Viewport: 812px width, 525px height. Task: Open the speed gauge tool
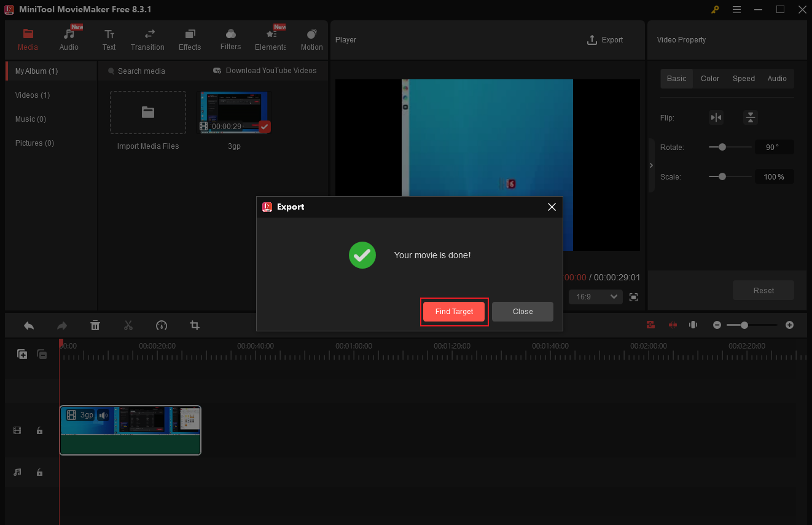[162, 325]
